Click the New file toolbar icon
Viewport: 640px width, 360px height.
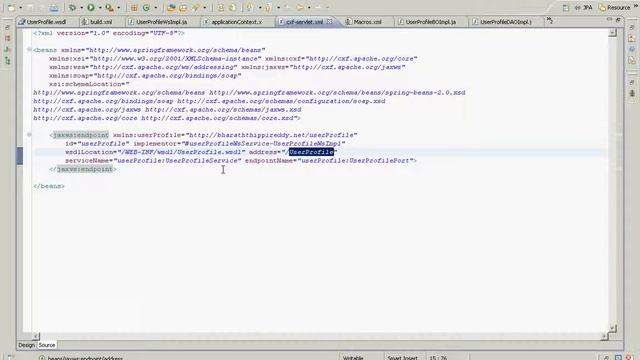tap(11, 7)
